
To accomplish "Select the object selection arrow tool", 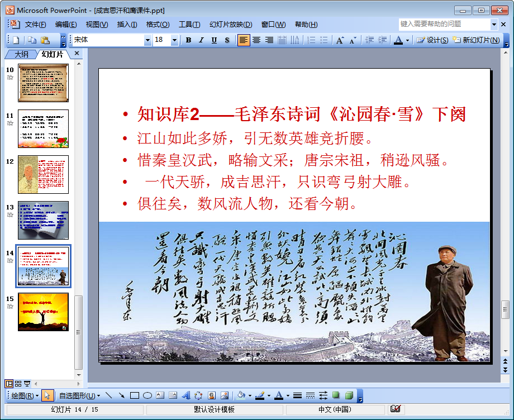I will pyautogui.click(x=47, y=396).
